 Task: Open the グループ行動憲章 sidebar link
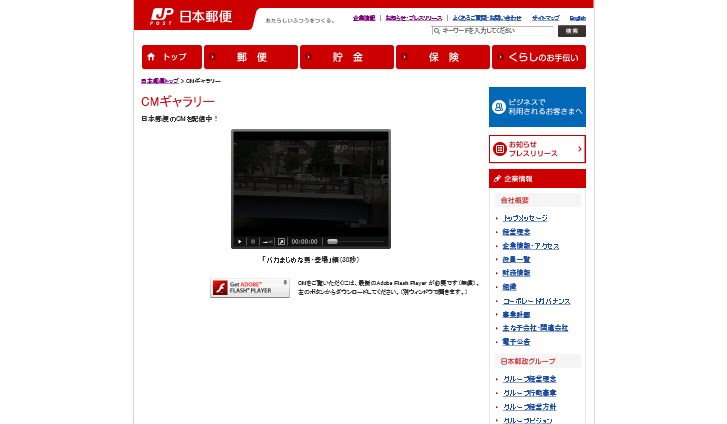tap(529, 393)
